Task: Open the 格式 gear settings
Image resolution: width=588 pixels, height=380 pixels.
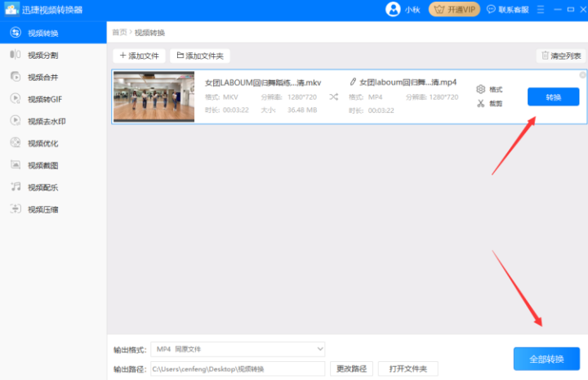Action: click(489, 89)
